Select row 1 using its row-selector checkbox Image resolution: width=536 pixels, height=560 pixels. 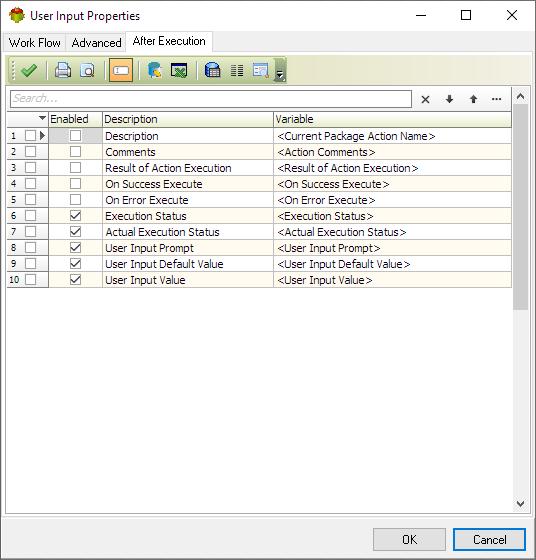[x=31, y=136]
